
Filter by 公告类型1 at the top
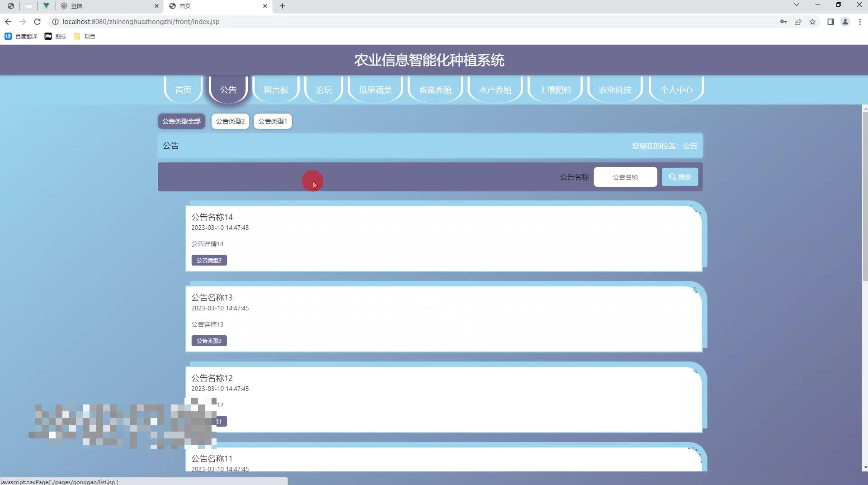[x=273, y=121]
